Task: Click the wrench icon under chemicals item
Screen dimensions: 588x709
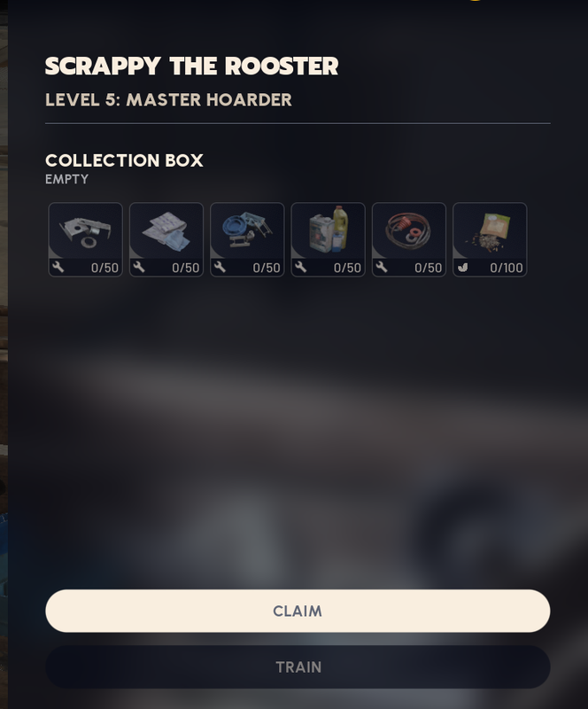Action: (x=301, y=268)
